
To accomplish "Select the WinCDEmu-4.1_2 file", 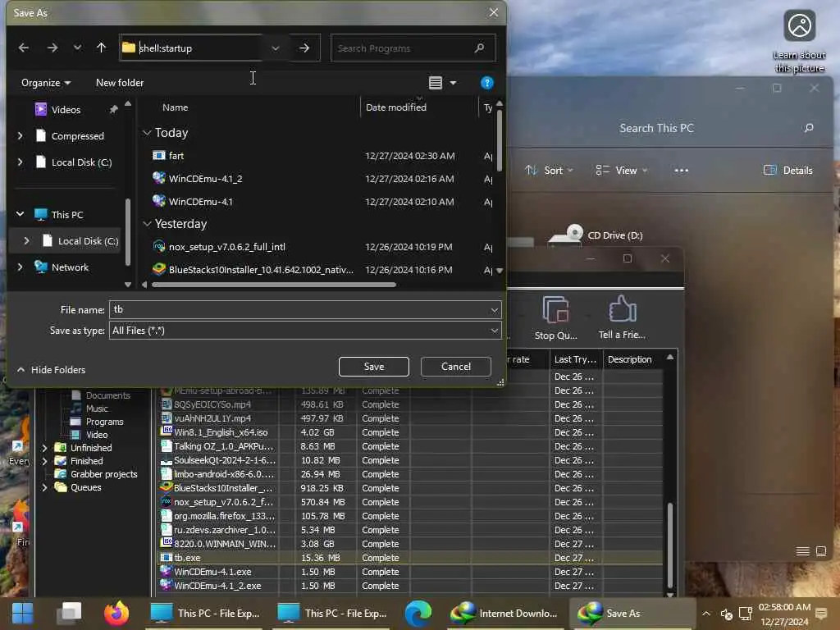I will coord(206,179).
